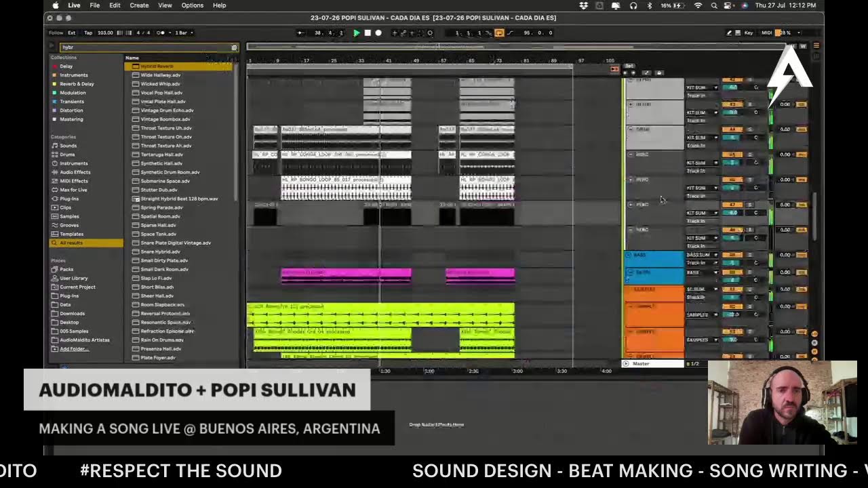Click the 4 / 4 time signature field
Screen dimensions: 868x488
(143, 33)
